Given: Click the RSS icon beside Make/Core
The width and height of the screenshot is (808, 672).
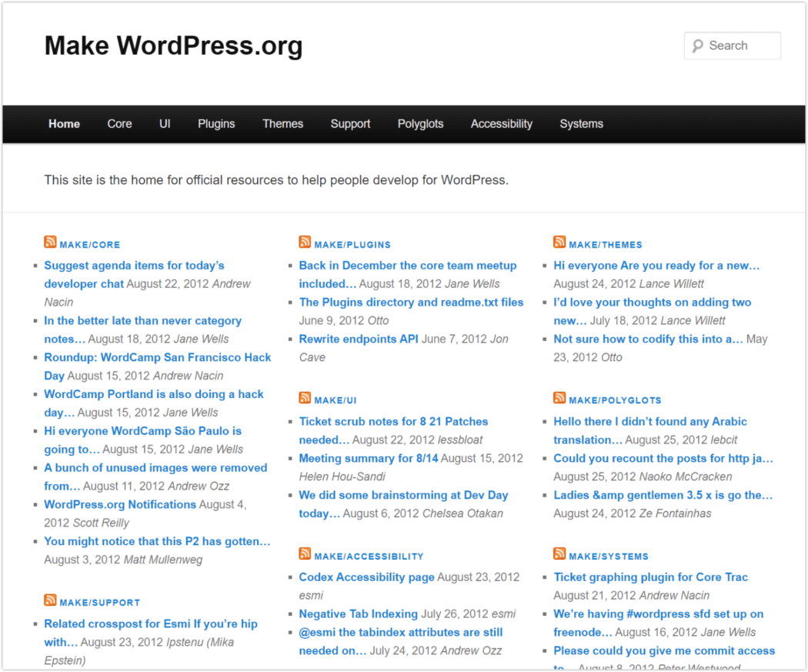Looking at the screenshot, I should pos(50,242).
